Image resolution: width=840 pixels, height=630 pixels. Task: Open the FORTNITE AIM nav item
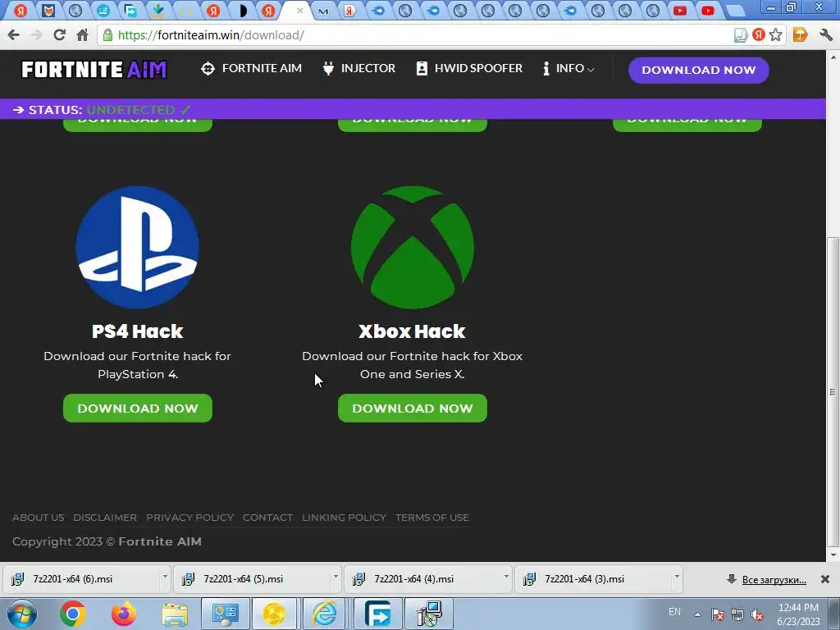(251, 69)
